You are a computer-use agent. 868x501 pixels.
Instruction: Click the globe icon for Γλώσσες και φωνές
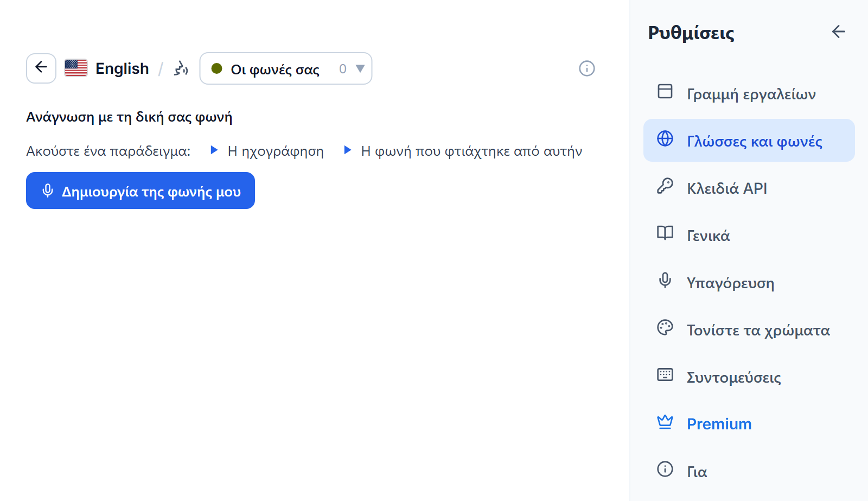(665, 138)
